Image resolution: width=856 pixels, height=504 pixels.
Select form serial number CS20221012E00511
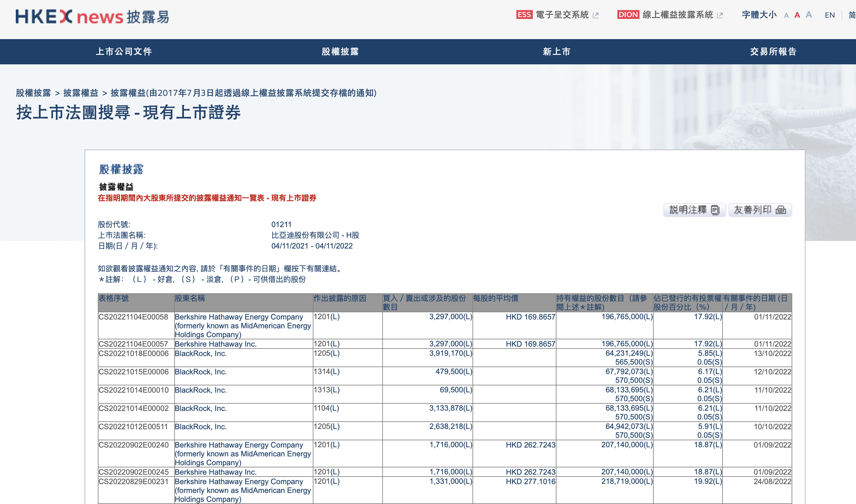click(133, 427)
